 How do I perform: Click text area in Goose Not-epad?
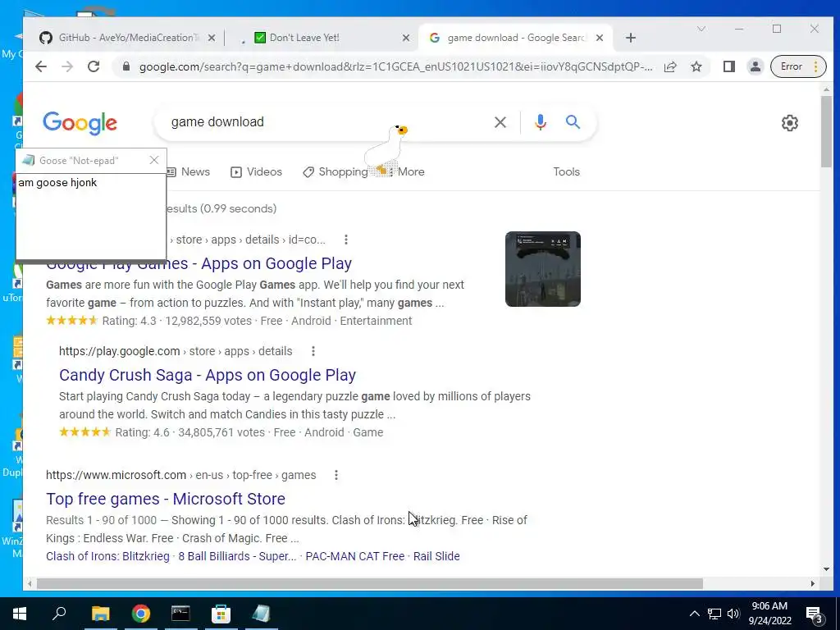(91, 217)
